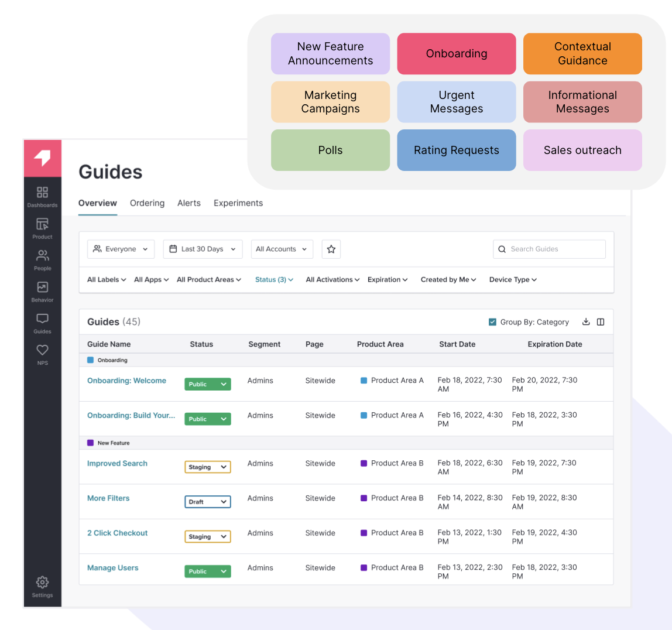
Task: Download guides list with download icon
Action: pyautogui.click(x=586, y=322)
